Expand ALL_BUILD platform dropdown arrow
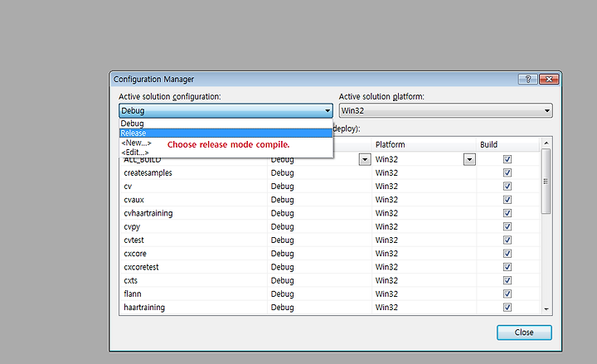The image size is (597, 364). 469,159
